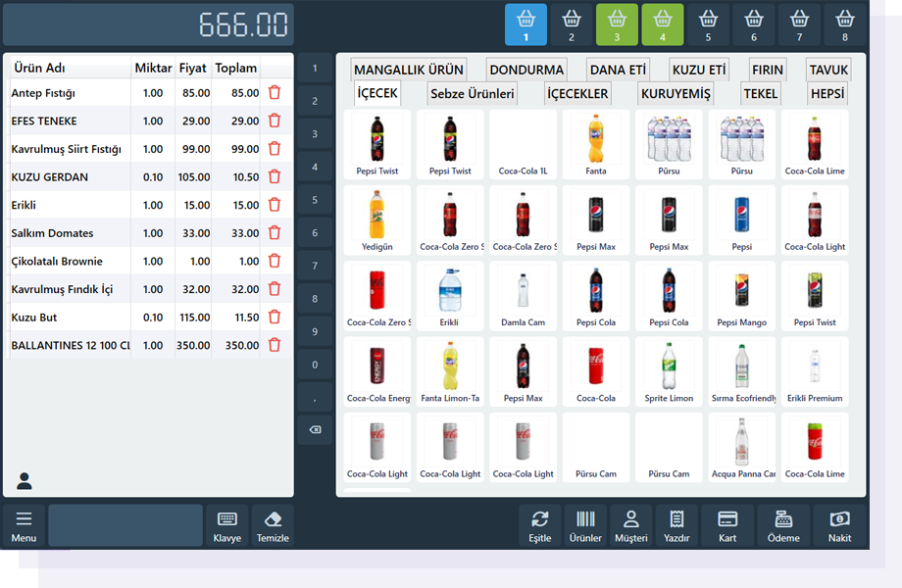Tap numpad key 0
Screen dimensions: 902x588
coord(315,365)
